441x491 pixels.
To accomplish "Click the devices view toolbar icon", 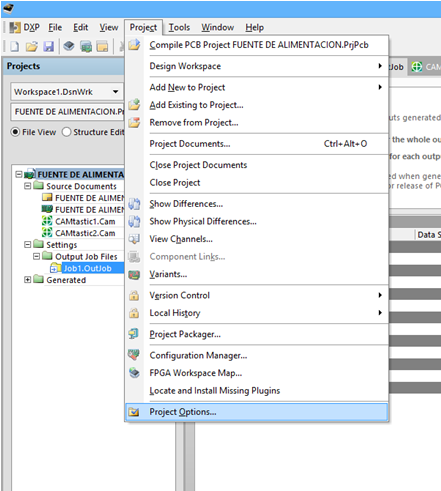I will click(x=69, y=46).
